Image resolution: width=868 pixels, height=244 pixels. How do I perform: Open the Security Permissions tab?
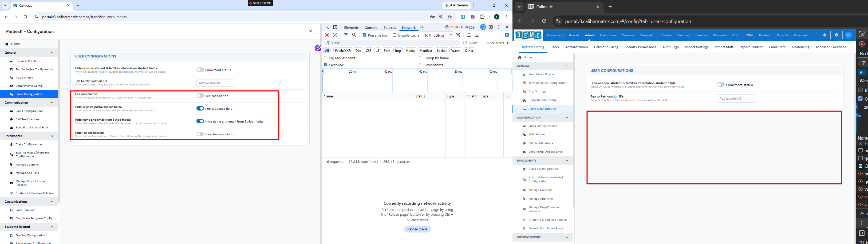(640, 47)
